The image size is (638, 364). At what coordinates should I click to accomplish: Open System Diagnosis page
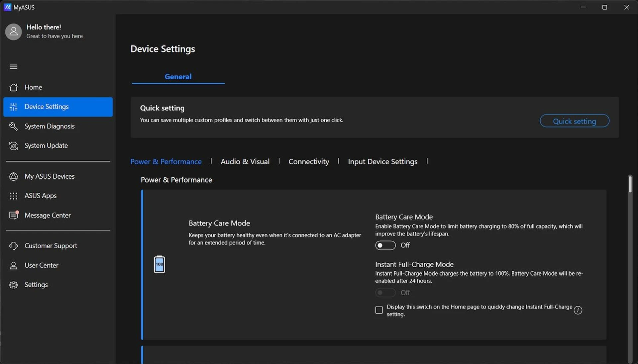click(58, 126)
